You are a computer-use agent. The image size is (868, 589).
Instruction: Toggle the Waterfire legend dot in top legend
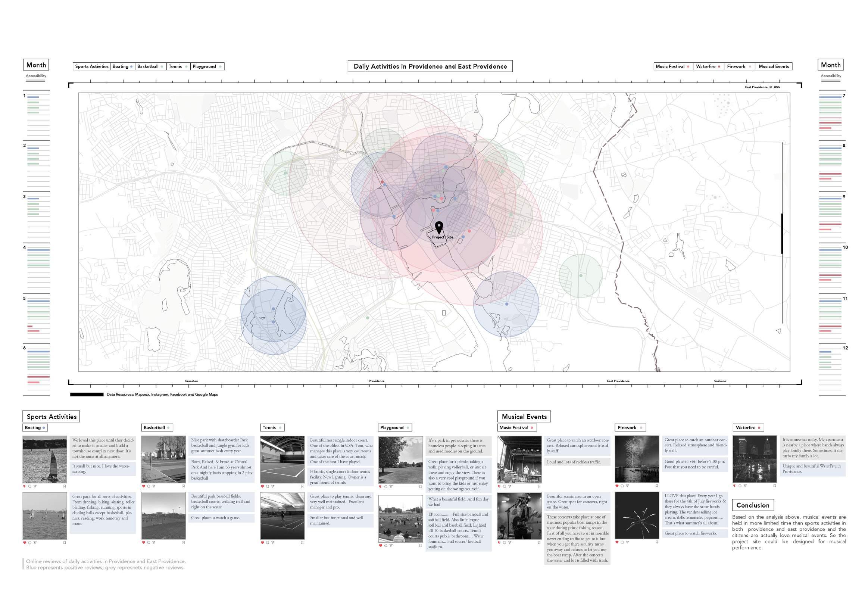(719, 66)
